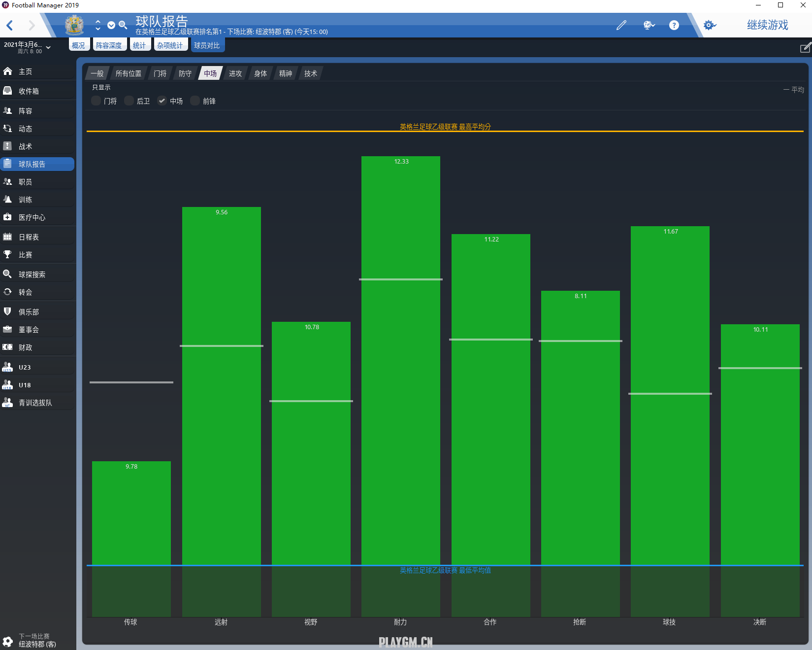Select the 所有位置 all positions sub-tab
The height and width of the screenshot is (650, 812).
tap(129, 73)
